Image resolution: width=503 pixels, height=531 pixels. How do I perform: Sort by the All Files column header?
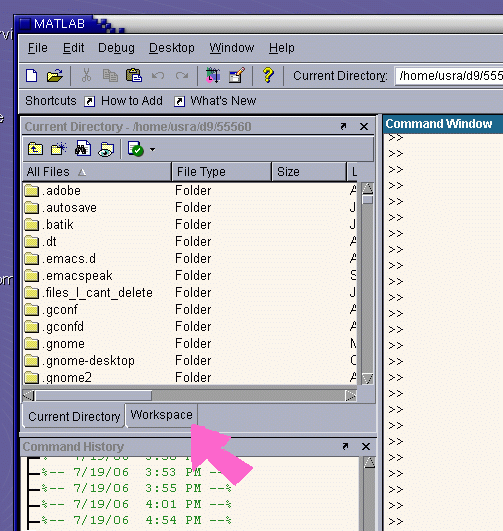click(97, 172)
